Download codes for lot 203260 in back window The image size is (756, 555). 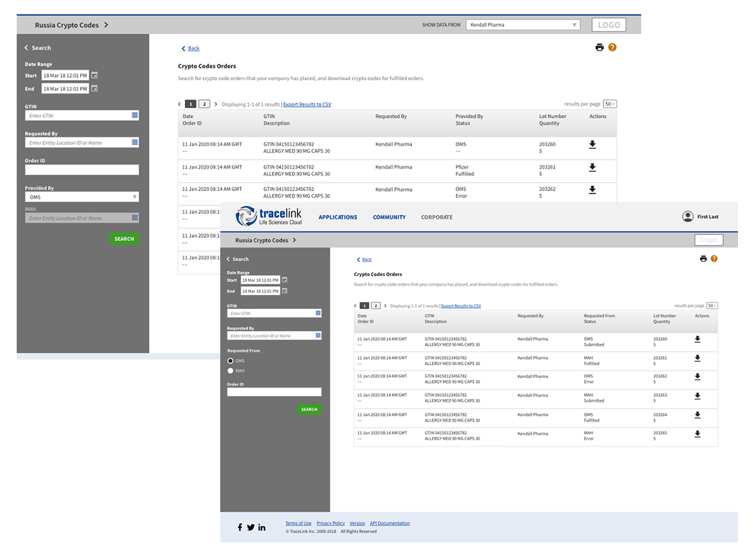[x=593, y=145]
